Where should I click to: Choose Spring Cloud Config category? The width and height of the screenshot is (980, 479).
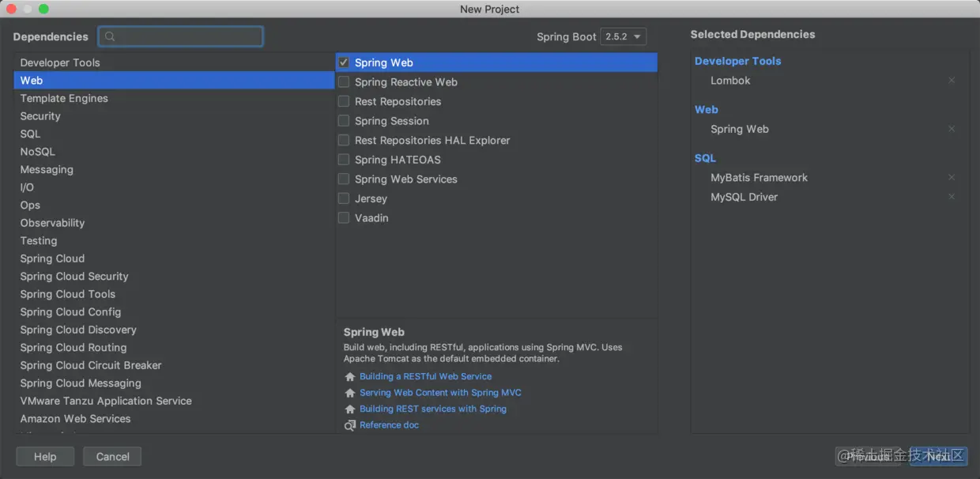174,311
